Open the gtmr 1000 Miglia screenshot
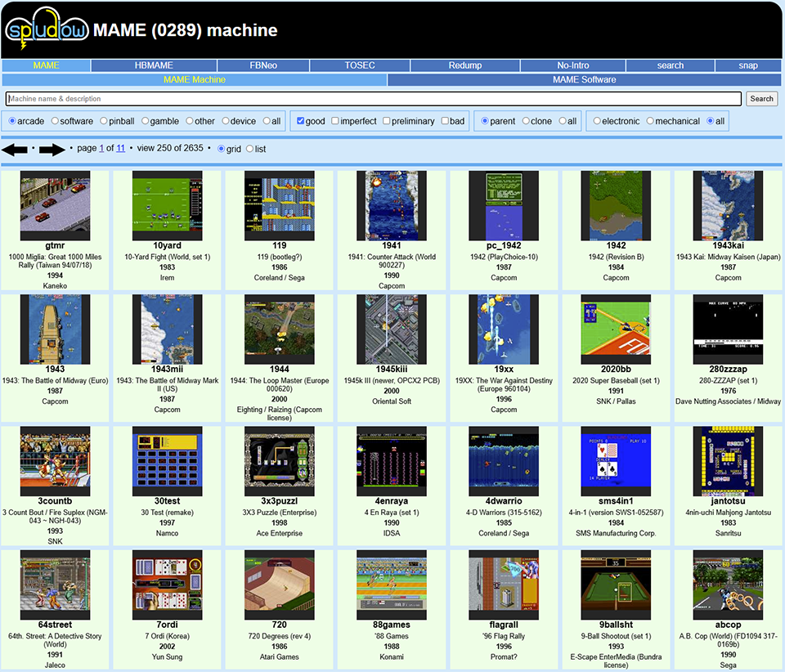 [55, 206]
